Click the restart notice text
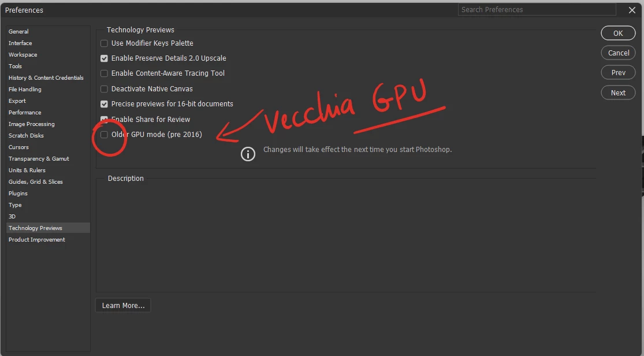Screen dimensions: 644x356 (x=358, y=150)
